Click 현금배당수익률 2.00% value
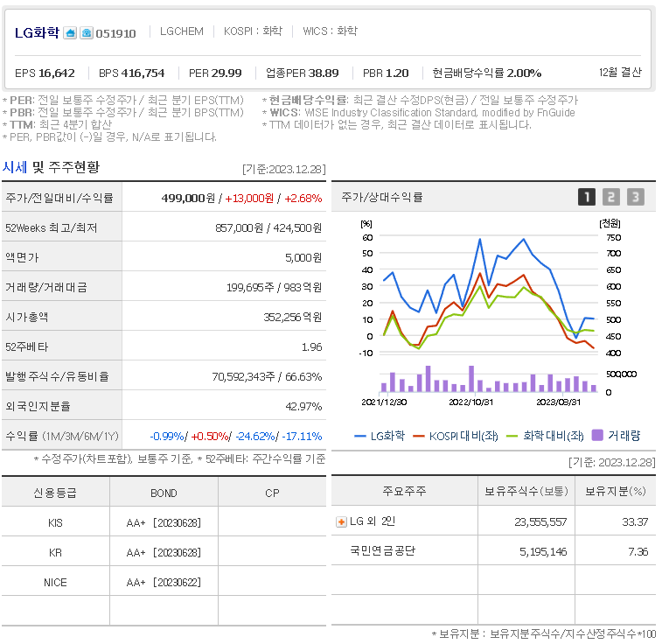This screenshot has width=669, height=644. click(487, 73)
